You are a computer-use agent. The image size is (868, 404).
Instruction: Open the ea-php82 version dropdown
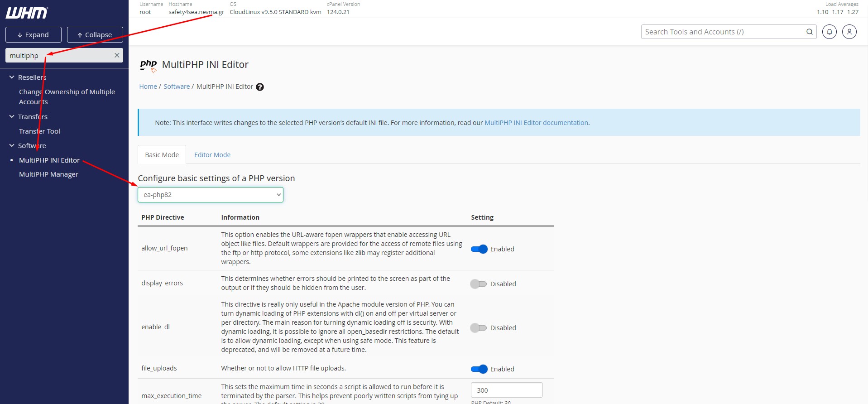click(x=210, y=195)
